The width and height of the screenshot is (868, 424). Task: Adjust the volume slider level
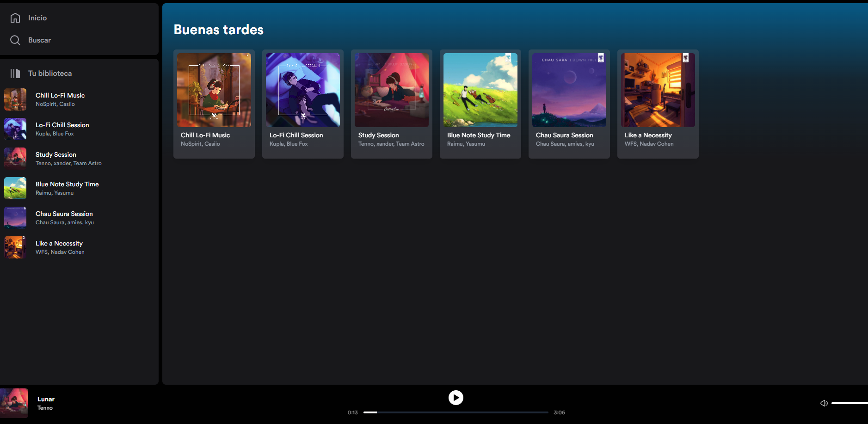[x=850, y=403]
